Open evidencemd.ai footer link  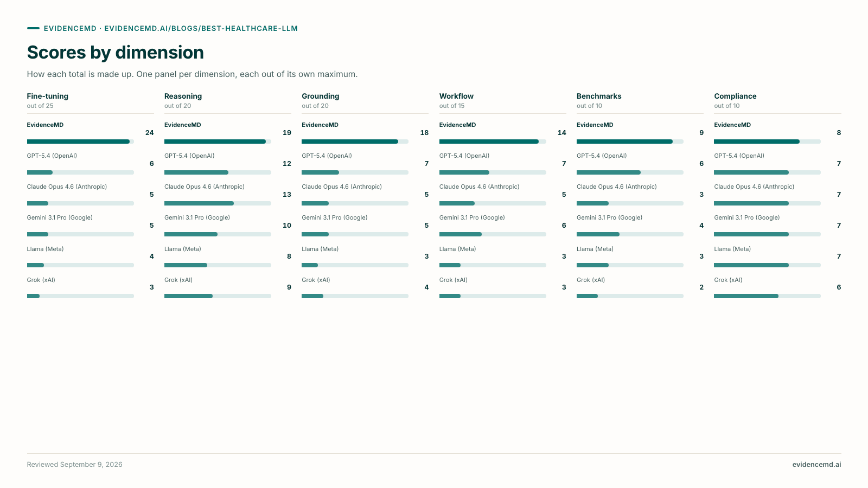pos(816,464)
